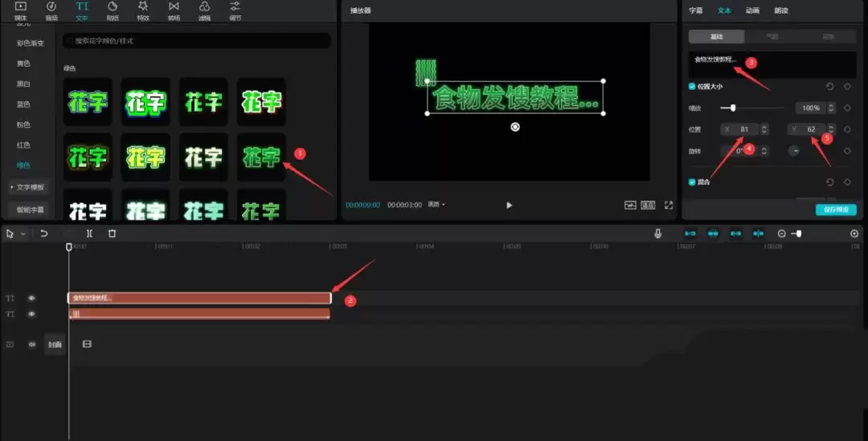Split the clip at playhead

[x=89, y=234]
